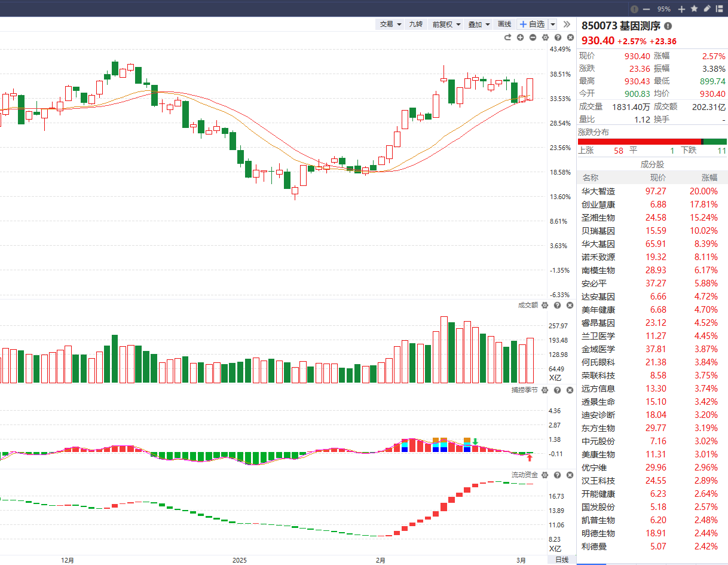Click the 95% zoom level value
The width and height of the screenshot is (728, 565).
pos(664,9)
